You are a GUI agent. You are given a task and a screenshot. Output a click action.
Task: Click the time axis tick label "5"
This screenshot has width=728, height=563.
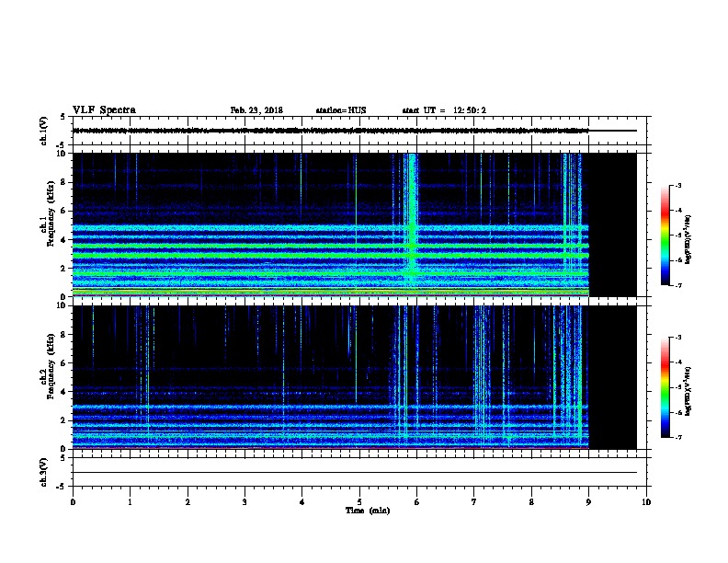point(359,501)
